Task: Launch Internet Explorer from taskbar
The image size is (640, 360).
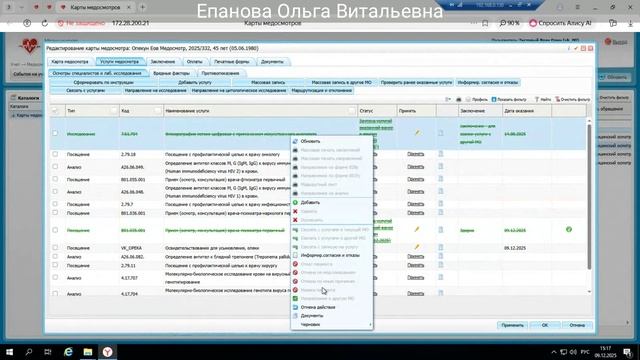Action: (x=68, y=352)
